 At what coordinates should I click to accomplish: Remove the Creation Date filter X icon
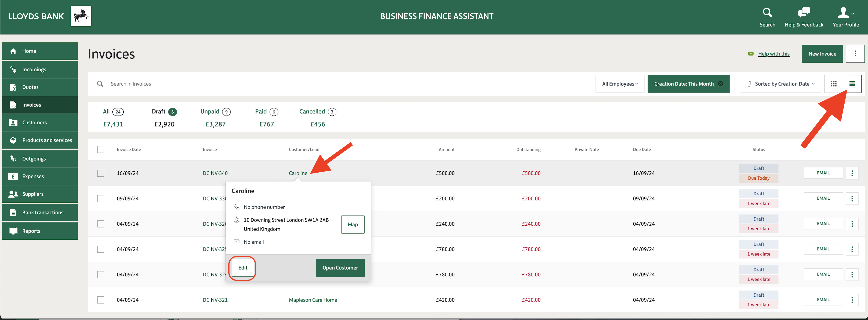pos(721,84)
